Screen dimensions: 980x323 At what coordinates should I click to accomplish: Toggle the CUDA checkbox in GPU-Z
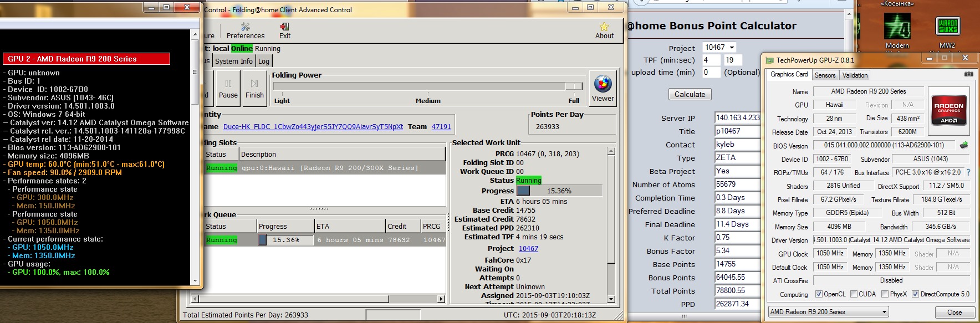tap(854, 294)
